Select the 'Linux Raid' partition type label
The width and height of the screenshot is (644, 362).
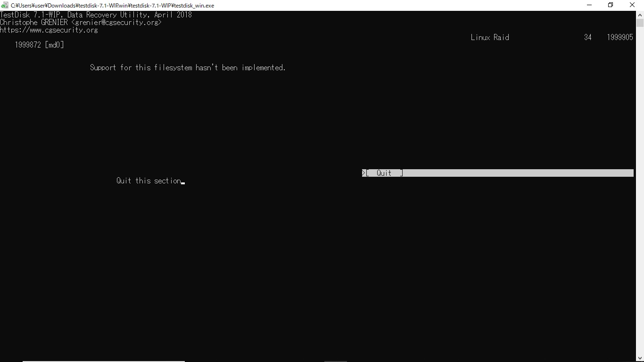(490, 37)
